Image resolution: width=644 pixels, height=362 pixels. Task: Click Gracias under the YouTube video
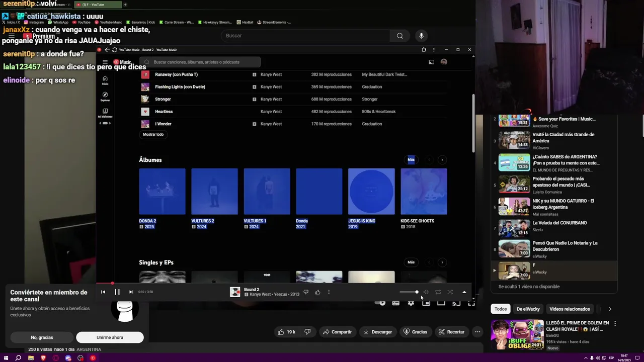(415, 332)
